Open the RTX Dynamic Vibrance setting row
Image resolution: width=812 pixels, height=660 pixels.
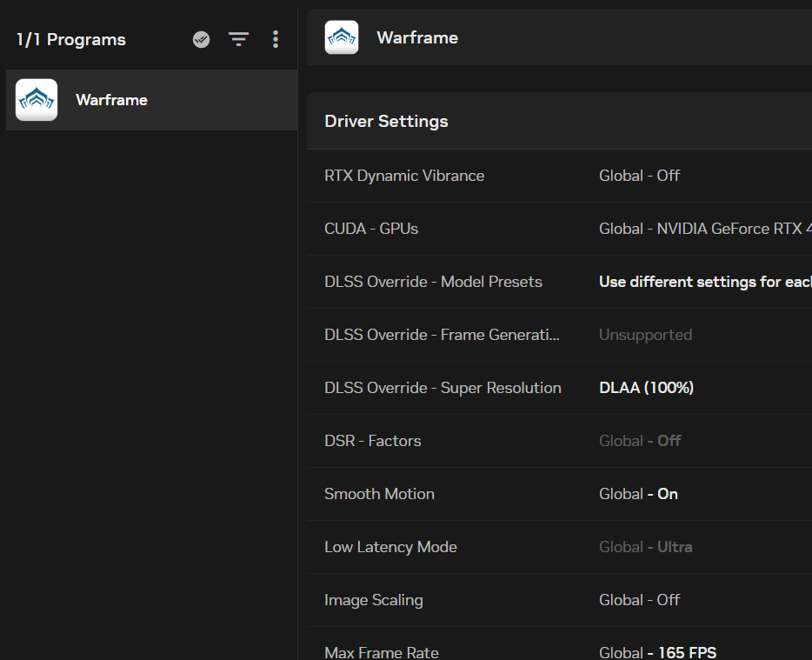click(x=559, y=176)
